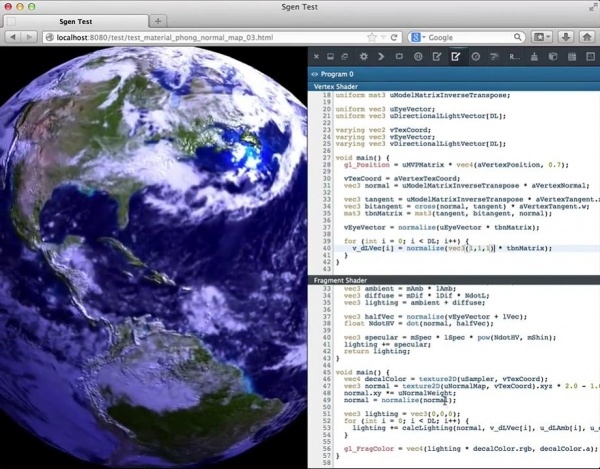Open the Downloads arrow button
Image resolution: width=600 pixels, height=469 pixels.
(x=566, y=37)
